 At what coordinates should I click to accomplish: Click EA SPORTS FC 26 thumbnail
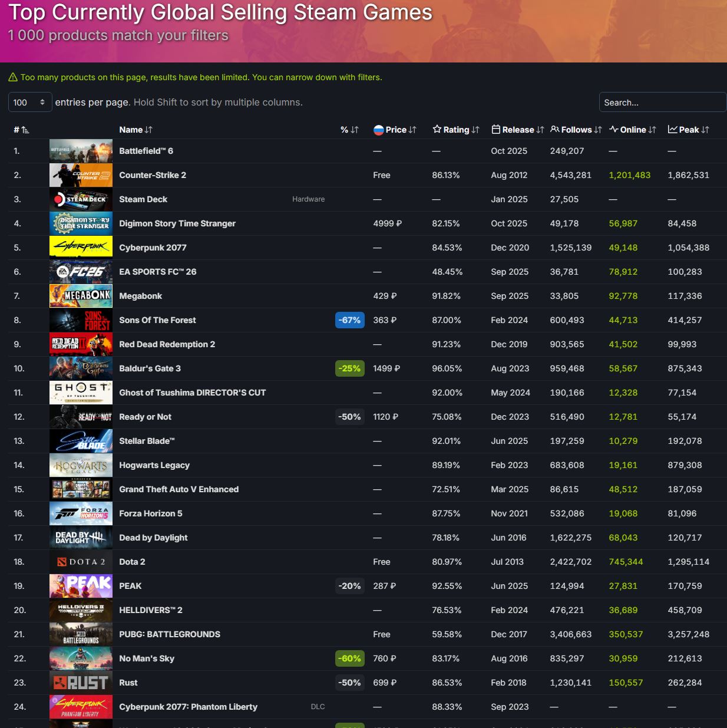81,272
